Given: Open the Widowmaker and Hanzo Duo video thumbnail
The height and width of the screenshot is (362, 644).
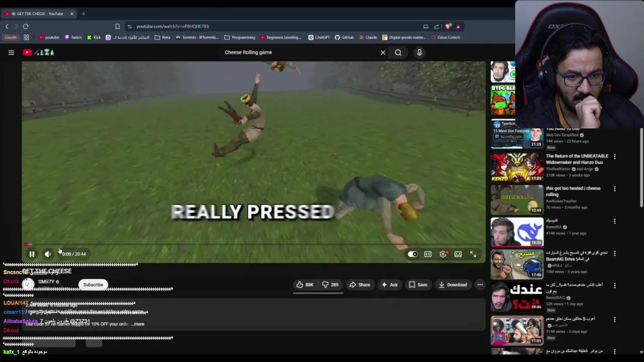Looking at the screenshot, I should coord(517,167).
